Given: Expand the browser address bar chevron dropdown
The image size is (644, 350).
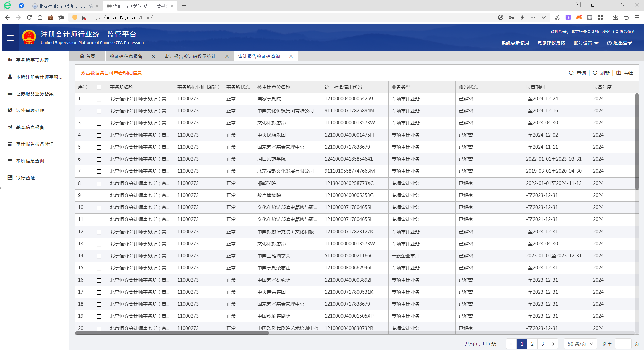Looking at the screenshot, I should (x=543, y=17).
